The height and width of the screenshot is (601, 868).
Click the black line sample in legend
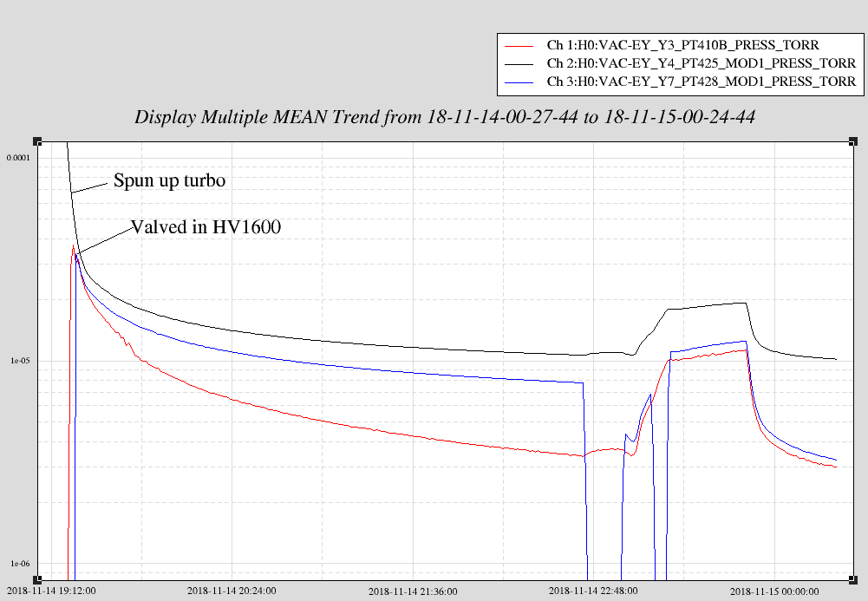tap(519, 65)
